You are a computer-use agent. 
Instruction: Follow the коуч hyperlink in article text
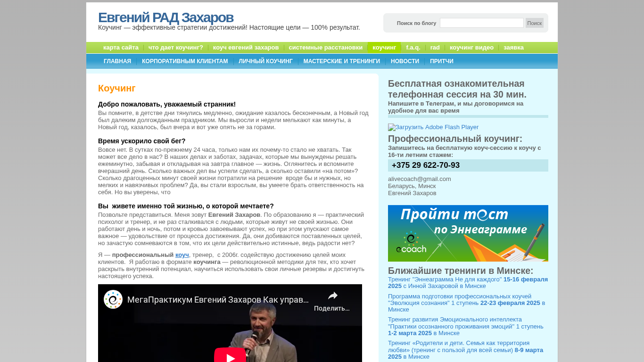182,255
